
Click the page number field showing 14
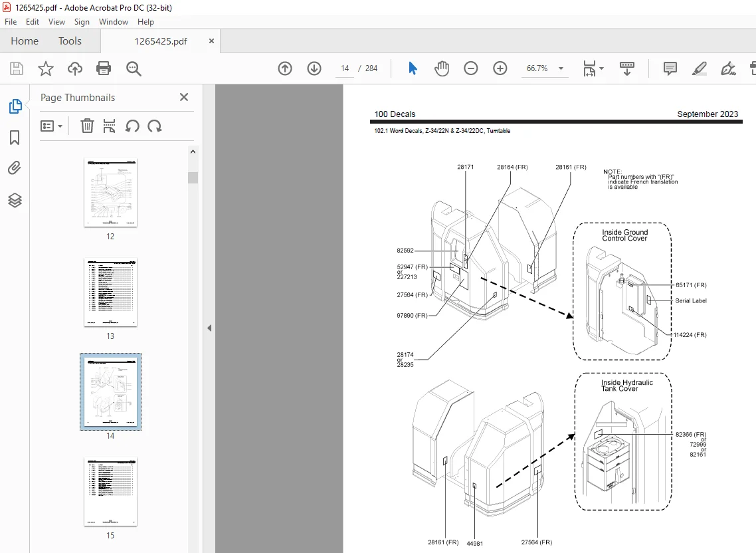click(x=345, y=68)
